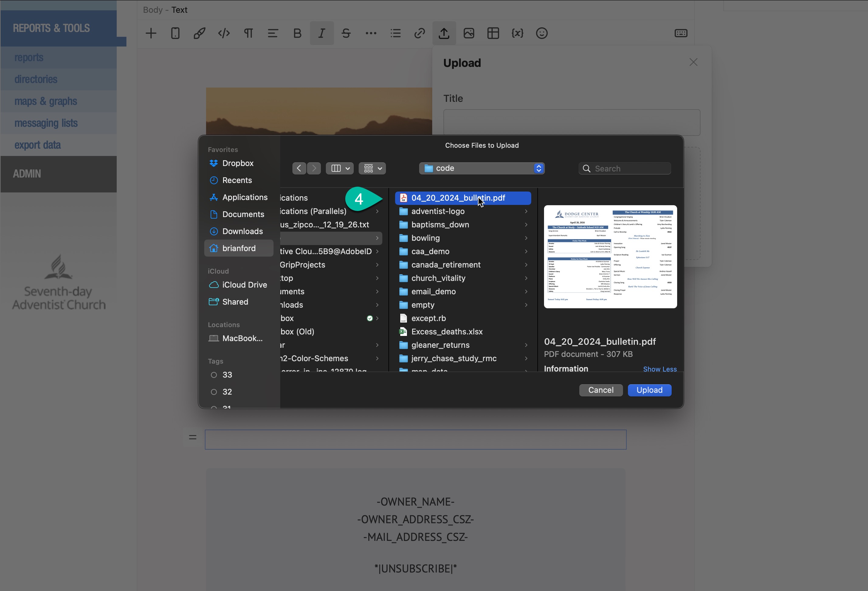The width and height of the screenshot is (868, 591).
Task: Apply strikethrough formatting icon
Action: click(346, 34)
